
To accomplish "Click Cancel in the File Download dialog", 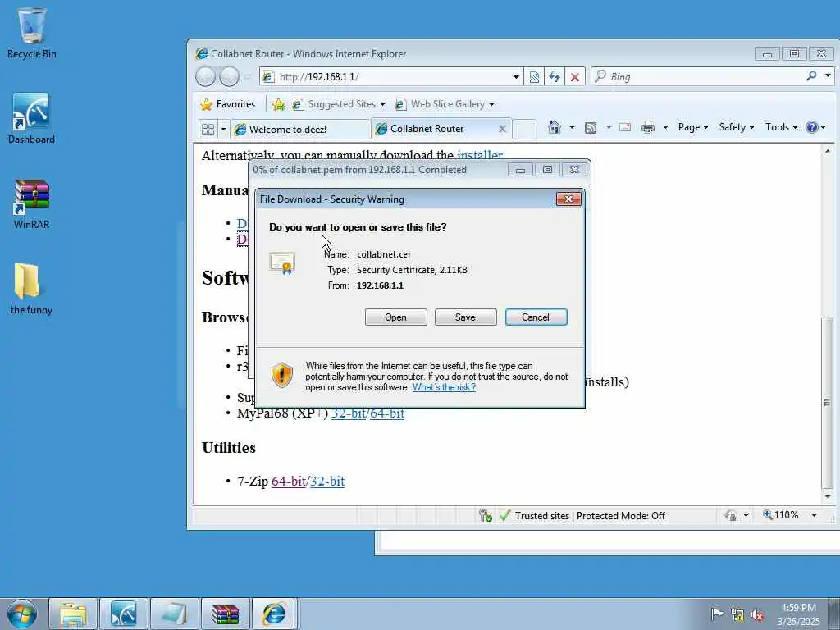I will coord(536,317).
